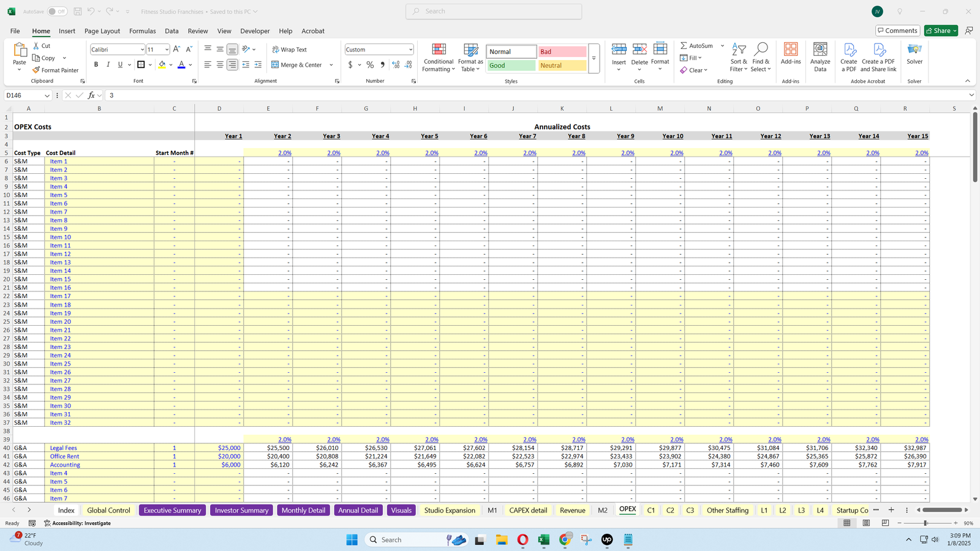Open the Comments pane

click(x=897, y=31)
